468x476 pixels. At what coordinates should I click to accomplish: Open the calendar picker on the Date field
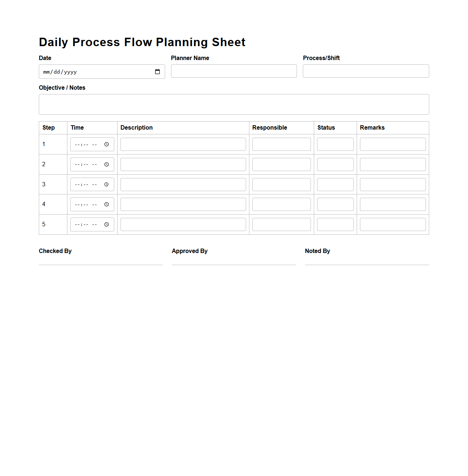click(158, 72)
